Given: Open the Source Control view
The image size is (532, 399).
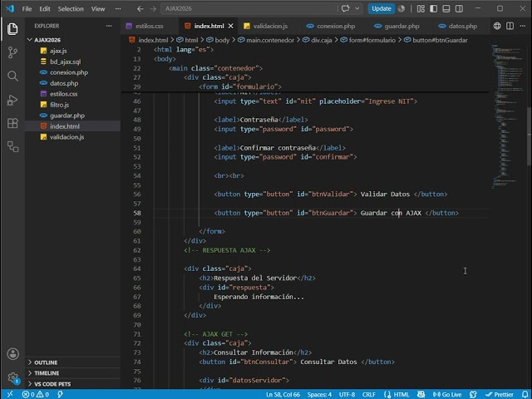Looking at the screenshot, I should 12,52.
